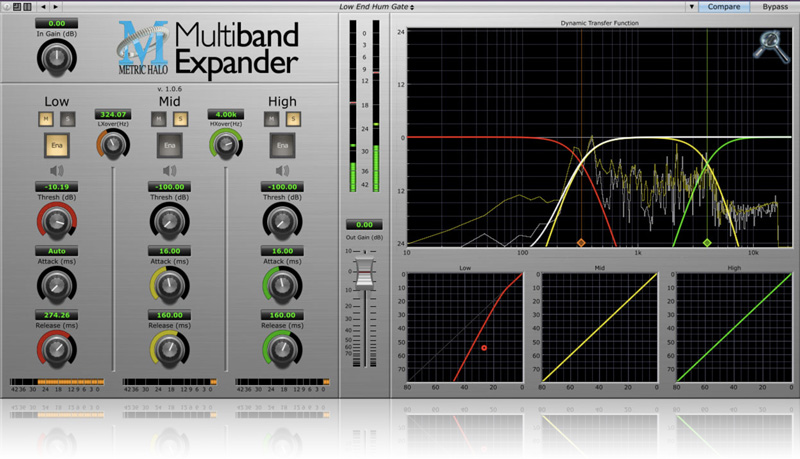Enable the Mid band Ena button
This screenshot has height=459, width=800.
pos(168,146)
